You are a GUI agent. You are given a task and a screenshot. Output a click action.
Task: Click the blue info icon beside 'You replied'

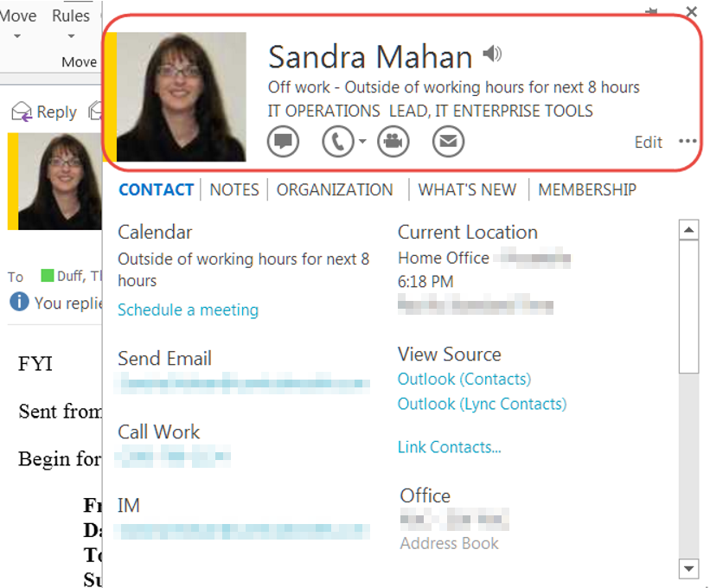tap(18, 302)
